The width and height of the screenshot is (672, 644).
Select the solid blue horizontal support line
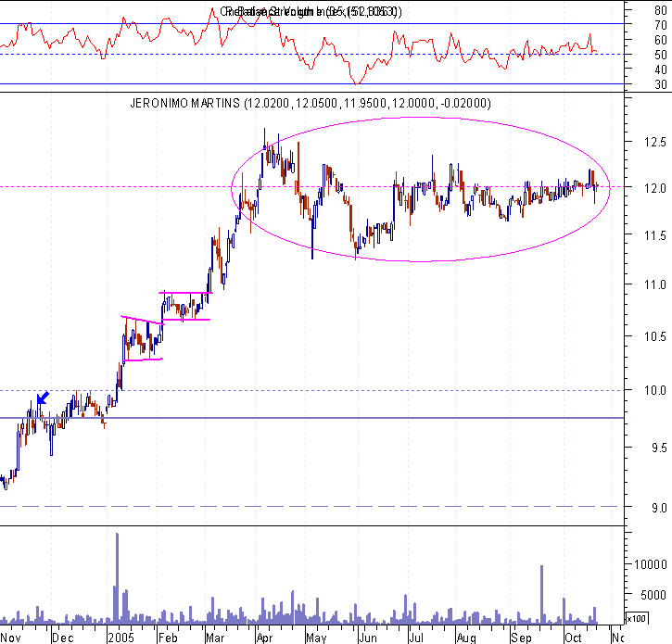click(312, 418)
